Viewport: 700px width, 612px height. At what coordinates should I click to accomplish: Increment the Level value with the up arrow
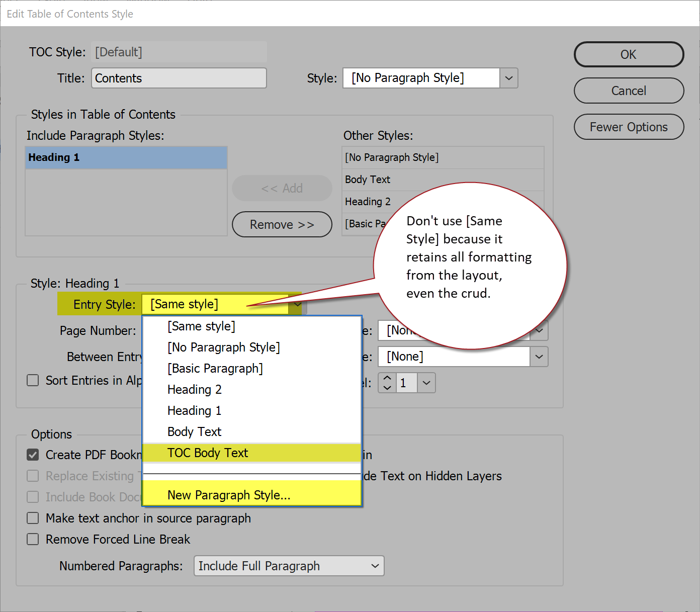[386, 379]
